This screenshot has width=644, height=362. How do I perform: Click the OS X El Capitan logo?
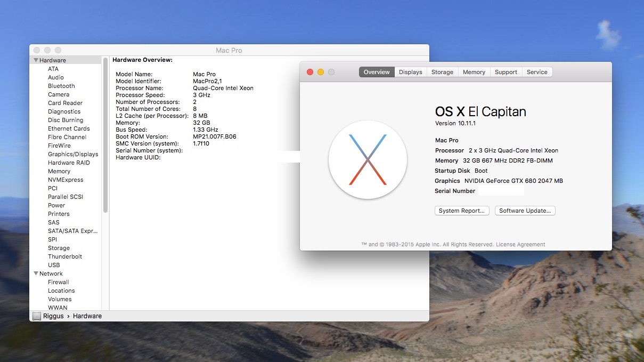[x=368, y=160]
